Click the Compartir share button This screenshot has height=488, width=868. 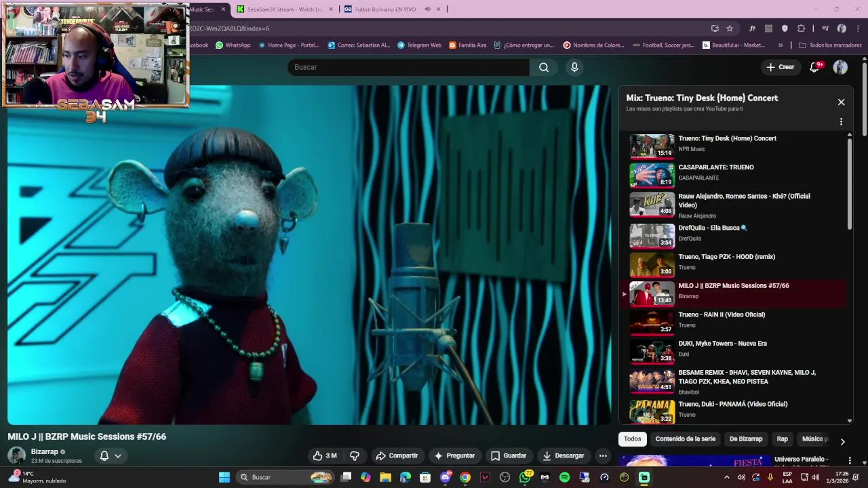tap(397, 455)
